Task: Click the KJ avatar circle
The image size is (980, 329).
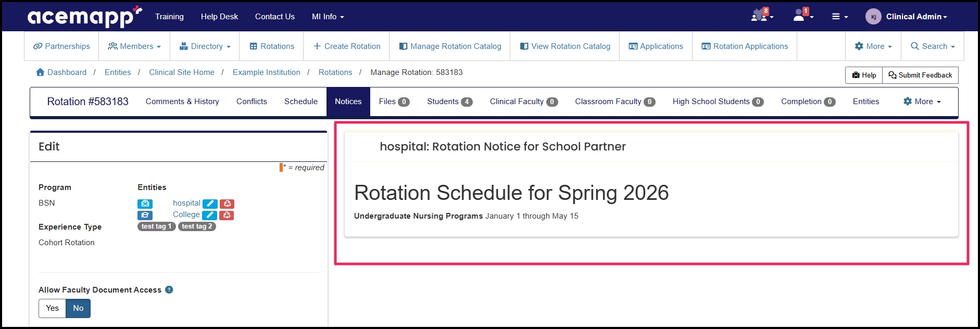Action: (x=873, y=17)
